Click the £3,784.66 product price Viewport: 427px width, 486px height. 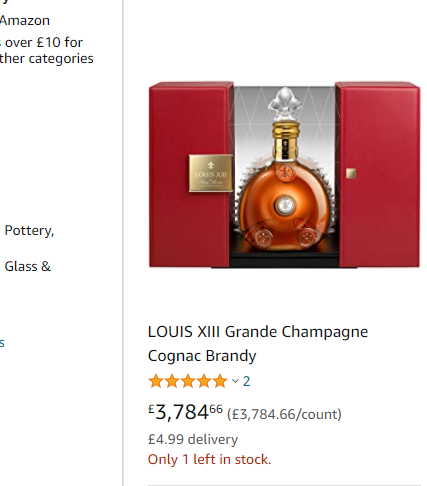185,412
